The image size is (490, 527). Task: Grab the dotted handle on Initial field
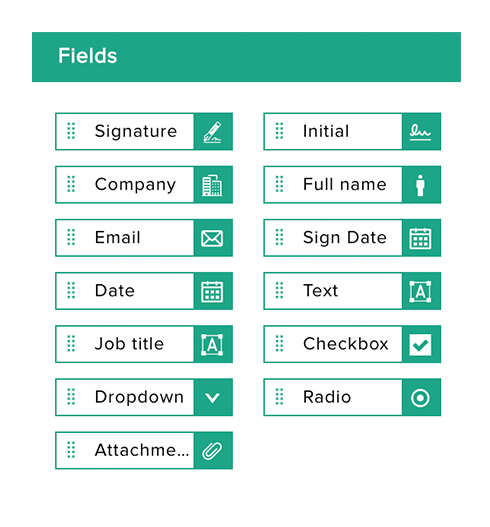tap(279, 131)
